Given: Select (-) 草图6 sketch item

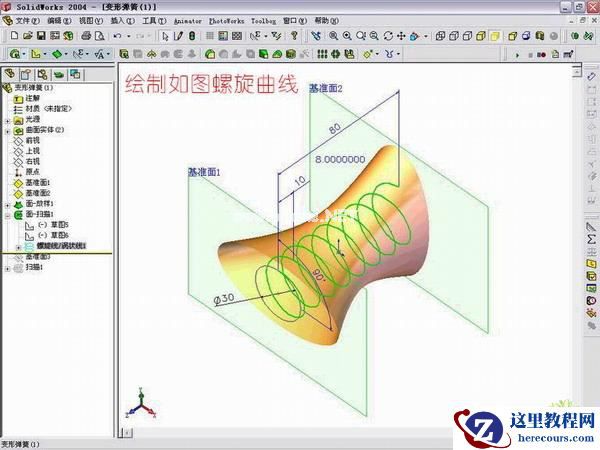Looking at the screenshot, I should (x=53, y=235).
